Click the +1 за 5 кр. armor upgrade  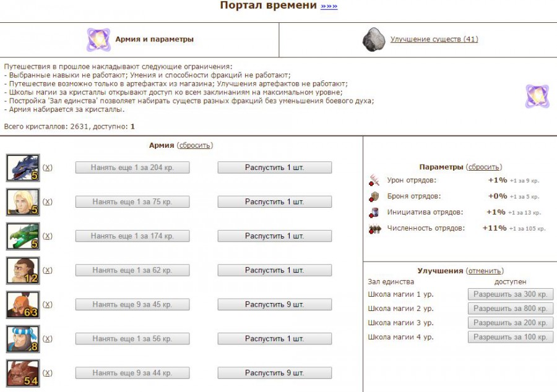(x=524, y=197)
